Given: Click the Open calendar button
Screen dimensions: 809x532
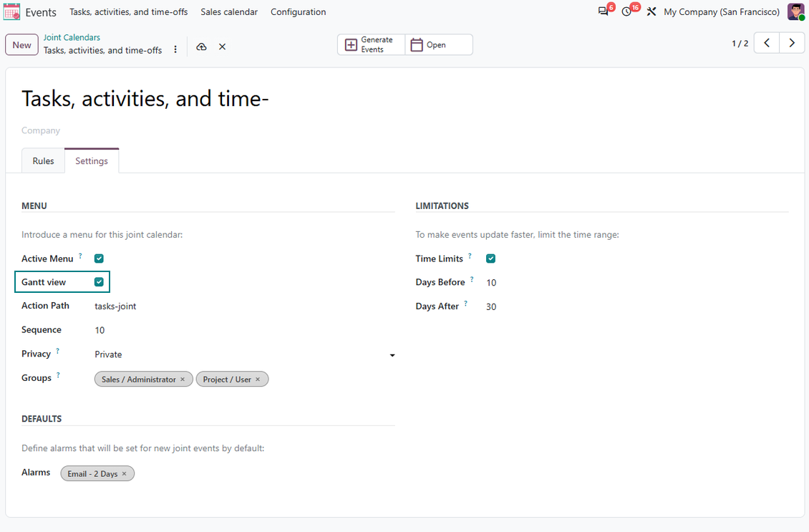Looking at the screenshot, I should click(439, 45).
